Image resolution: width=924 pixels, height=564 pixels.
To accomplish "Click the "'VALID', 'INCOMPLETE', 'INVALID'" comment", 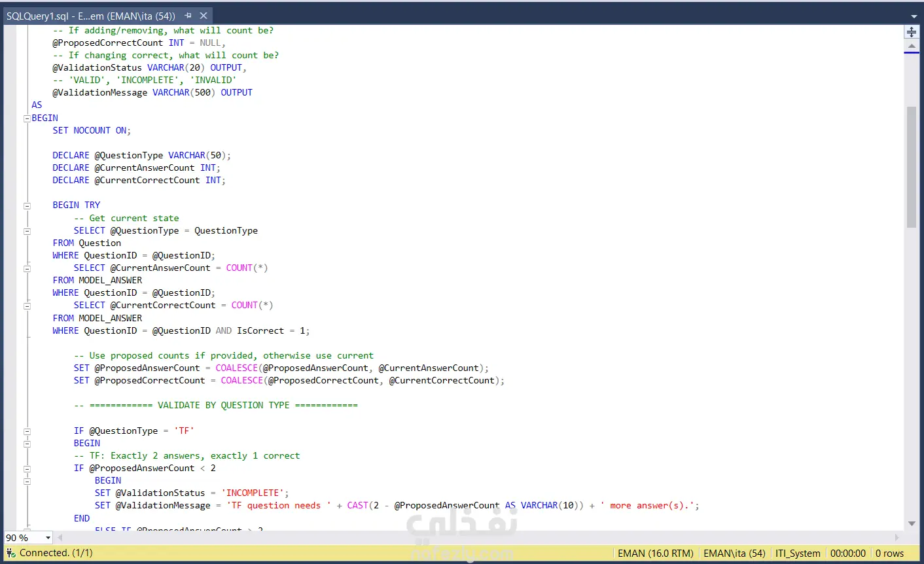I will click(145, 80).
